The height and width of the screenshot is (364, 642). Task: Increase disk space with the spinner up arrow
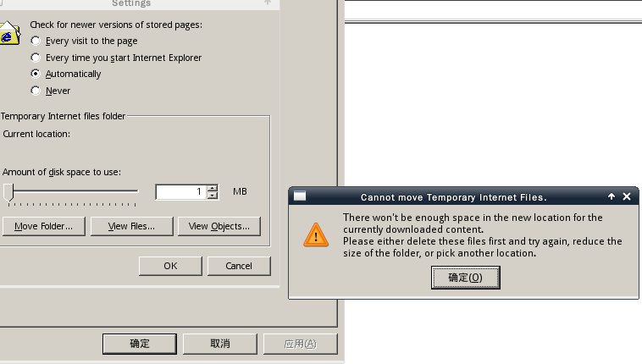point(212,188)
